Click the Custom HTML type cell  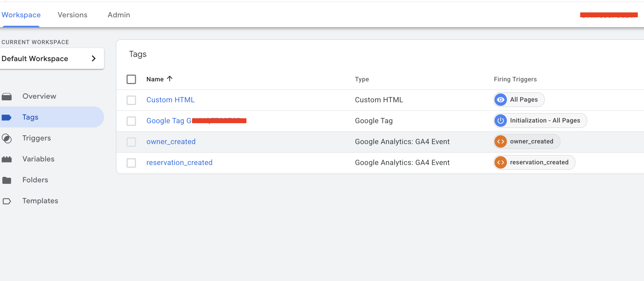pyautogui.click(x=379, y=100)
